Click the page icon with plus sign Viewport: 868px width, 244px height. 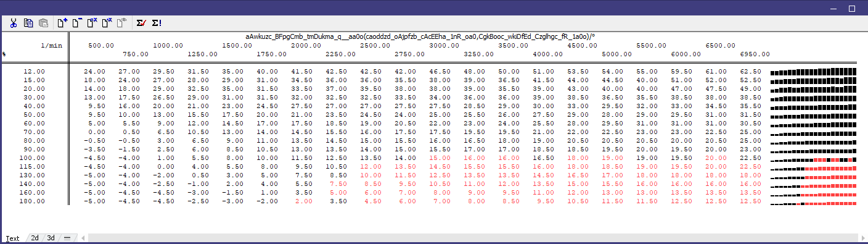(62, 23)
